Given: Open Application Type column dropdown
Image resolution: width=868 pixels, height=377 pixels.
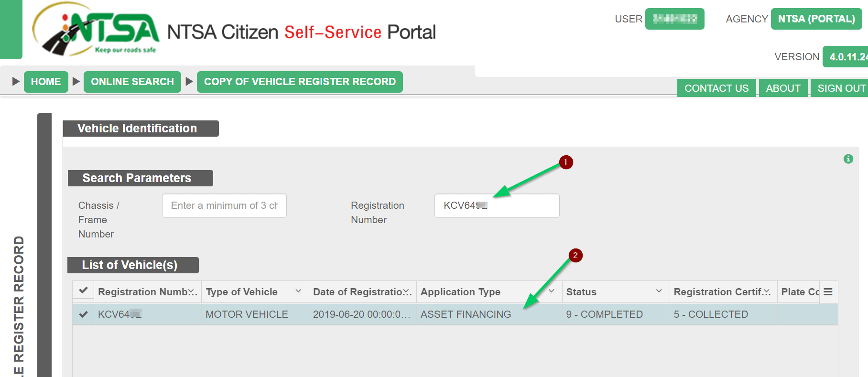Looking at the screenshot, I should (x=552, y=291).
